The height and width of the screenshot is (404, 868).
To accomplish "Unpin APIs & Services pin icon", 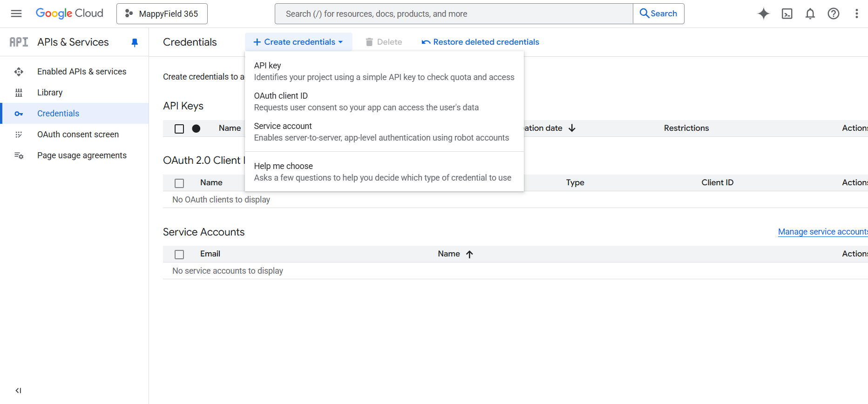I will (135, 42).
